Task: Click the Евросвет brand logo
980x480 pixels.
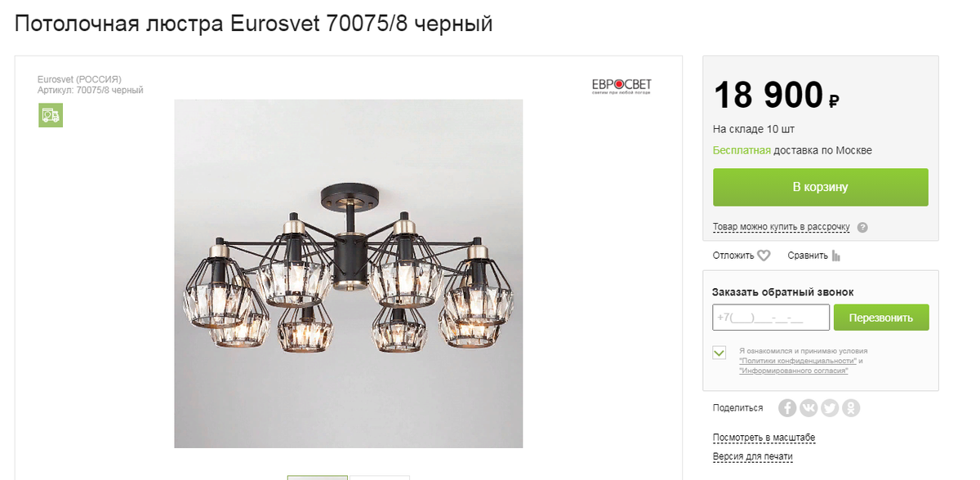Action: (622, 87)
